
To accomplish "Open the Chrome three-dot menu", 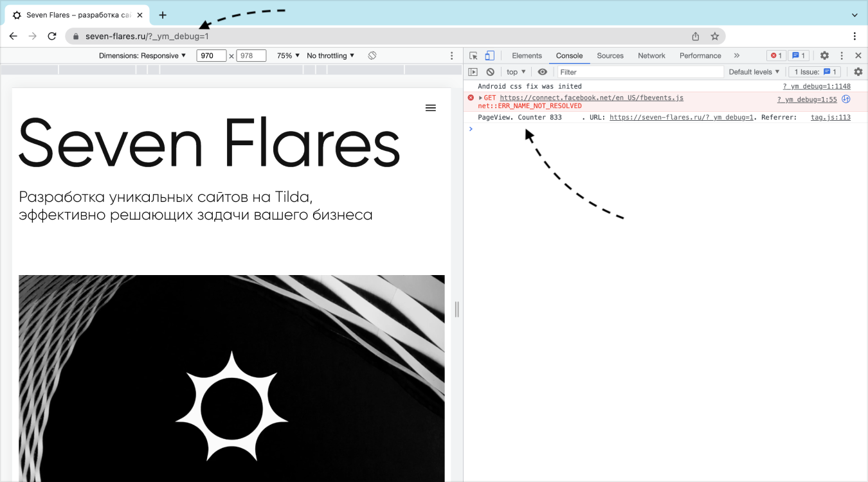I will (854, 36).
